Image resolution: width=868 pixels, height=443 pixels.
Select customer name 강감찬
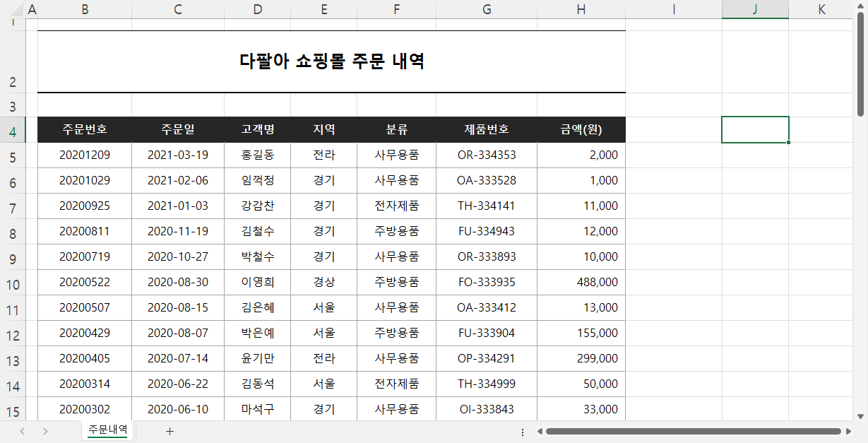point(258,206)
